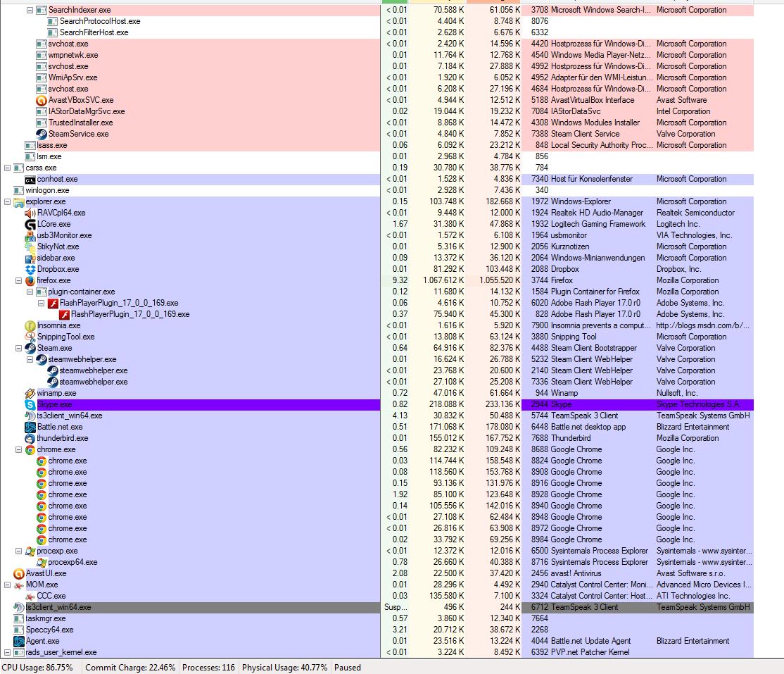Click the usb3Monitor.exe icon

[30, 236]
